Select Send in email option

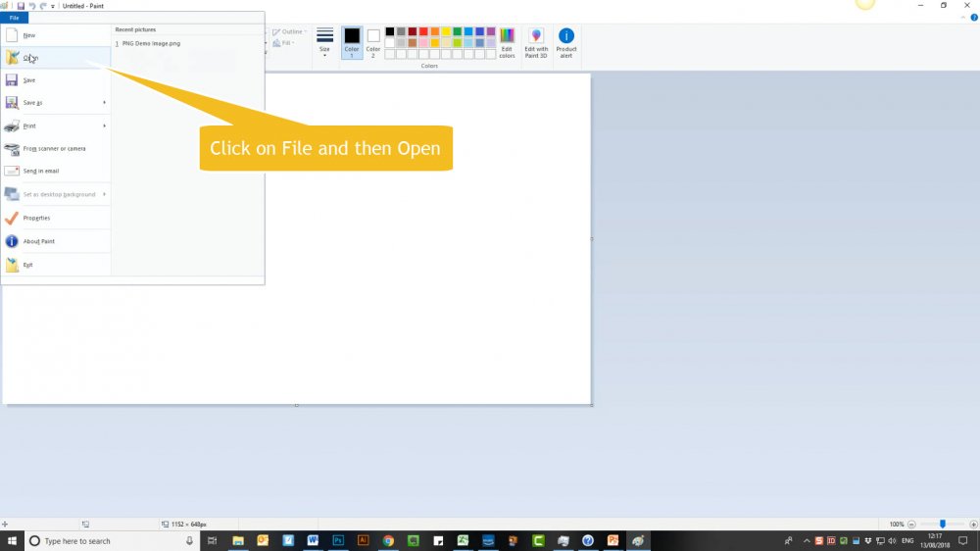[x=56, y=171]
